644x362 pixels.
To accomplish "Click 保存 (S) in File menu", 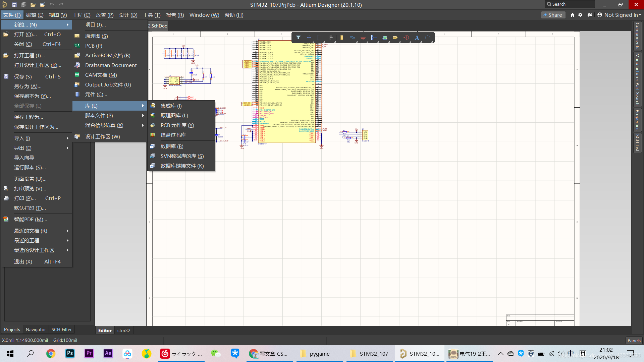I will (x=37, y=77).
